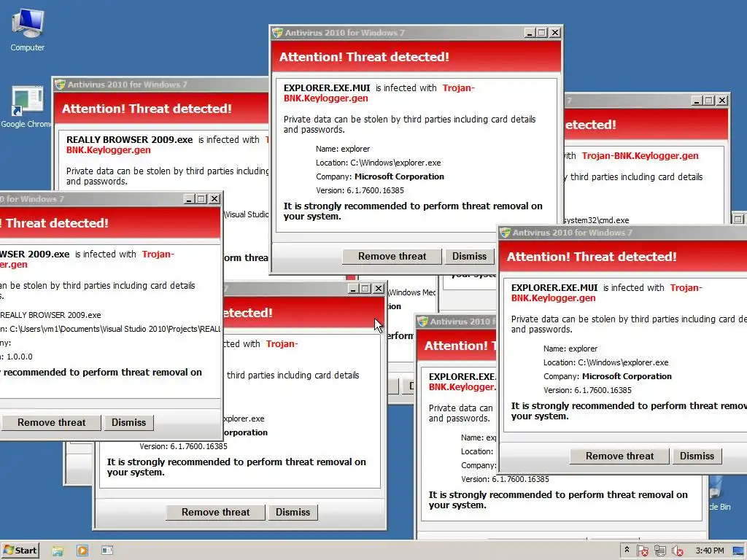Click 'Location: C:\Windows\explorer.exe' in top-center alert
This screenshot has height=560, width=747.
[x=379, y=163]
